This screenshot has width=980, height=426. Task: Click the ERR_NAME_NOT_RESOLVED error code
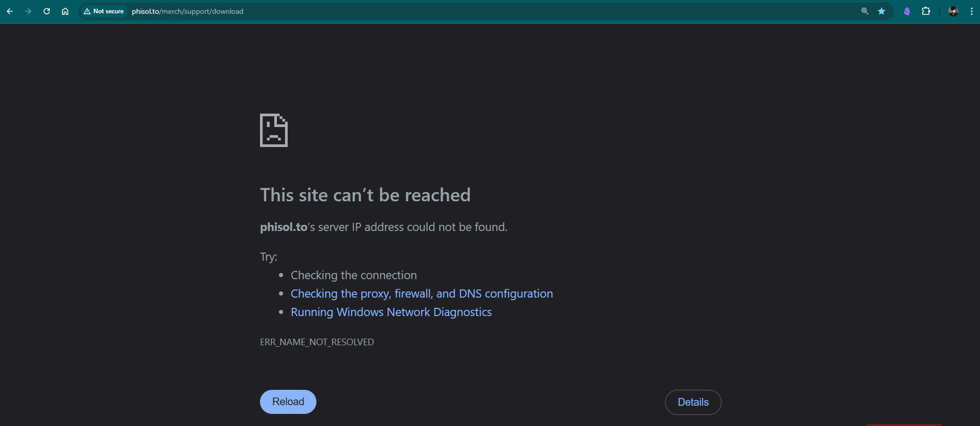point(317,342)
